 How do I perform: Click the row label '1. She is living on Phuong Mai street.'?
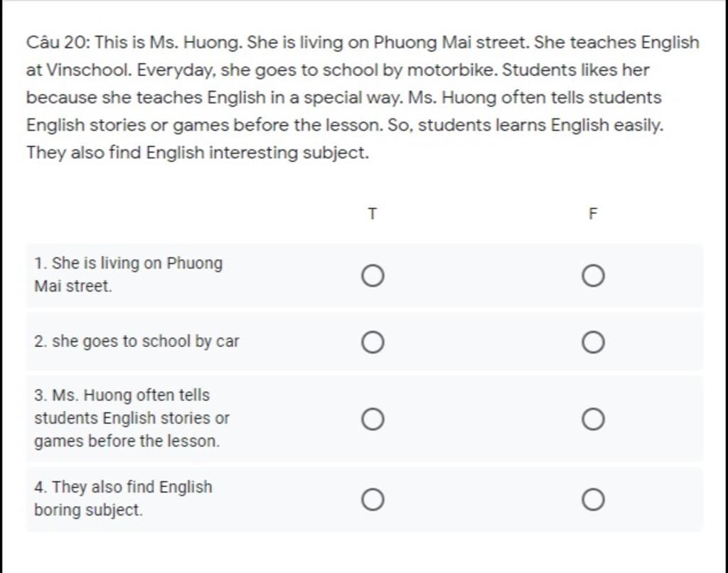click(x=128, y=274)
